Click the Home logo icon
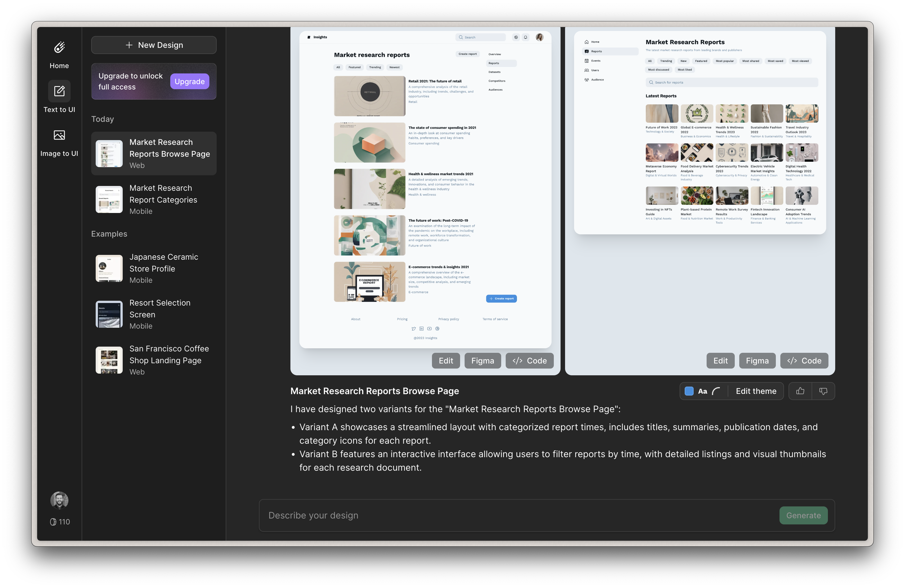Image resolution: width=905 pixels, height=588 pixels. (59, 48)
